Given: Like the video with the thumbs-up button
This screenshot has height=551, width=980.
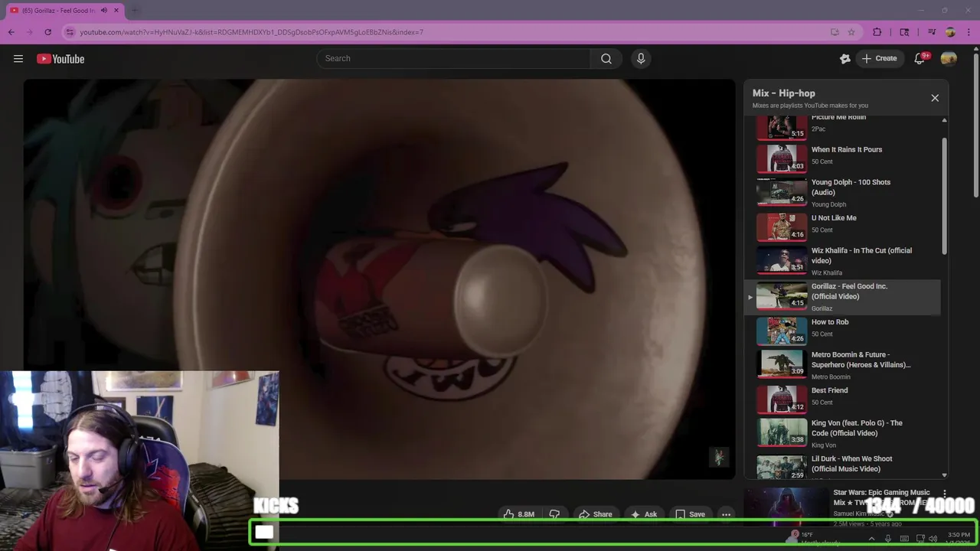Looking at the screenshot, I should click(518, 514).
